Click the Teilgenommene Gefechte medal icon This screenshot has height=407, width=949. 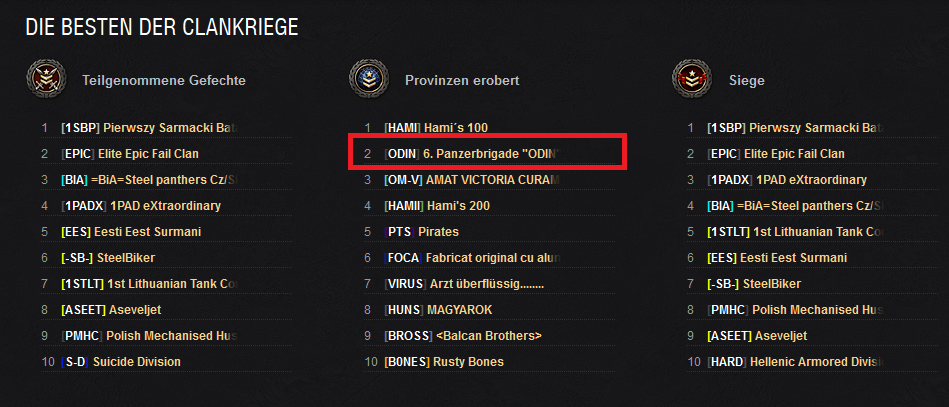(45, 79)
